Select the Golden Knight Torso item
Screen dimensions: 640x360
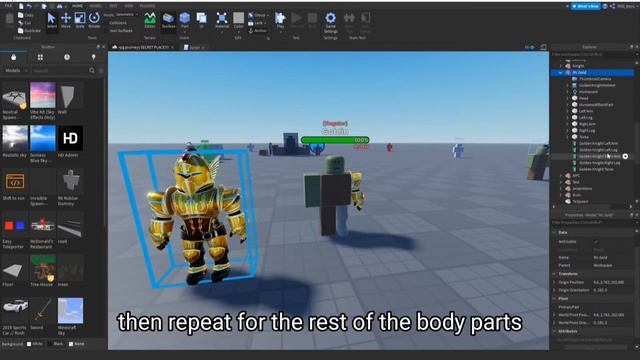[596, 169]
